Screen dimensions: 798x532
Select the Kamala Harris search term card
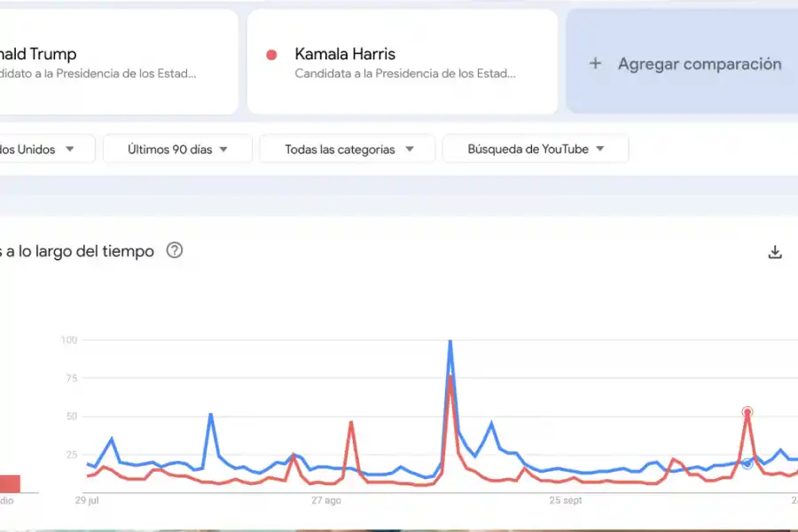tap(402, 61)
